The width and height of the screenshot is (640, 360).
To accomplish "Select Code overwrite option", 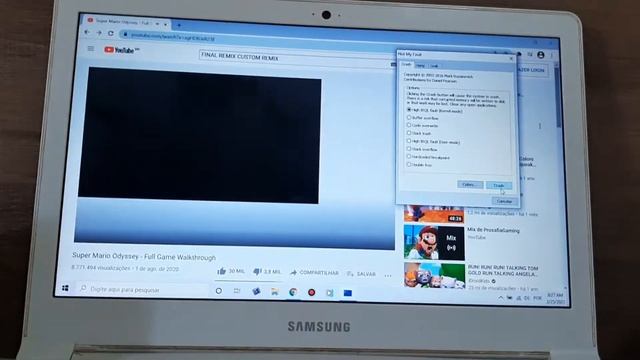I will [x=422, y=126].
